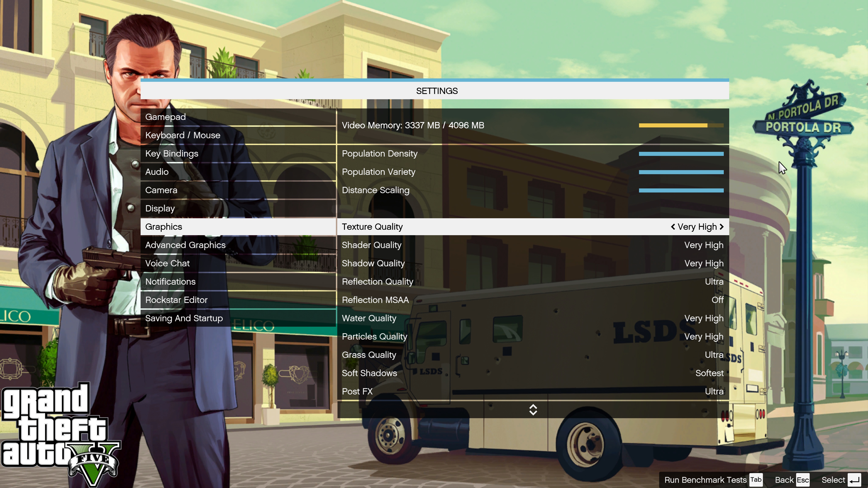Screen dimensions: 868x488
Task: Expand the Voice Chat settings section
Action: [x=167, y=263]
